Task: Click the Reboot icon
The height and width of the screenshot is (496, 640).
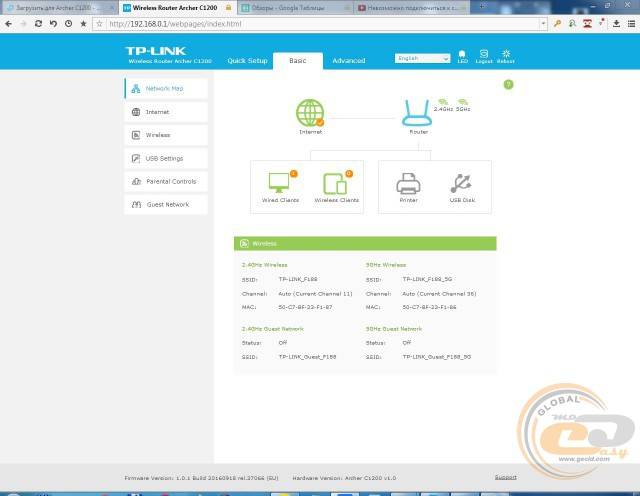Action: (x=506, y=56)
